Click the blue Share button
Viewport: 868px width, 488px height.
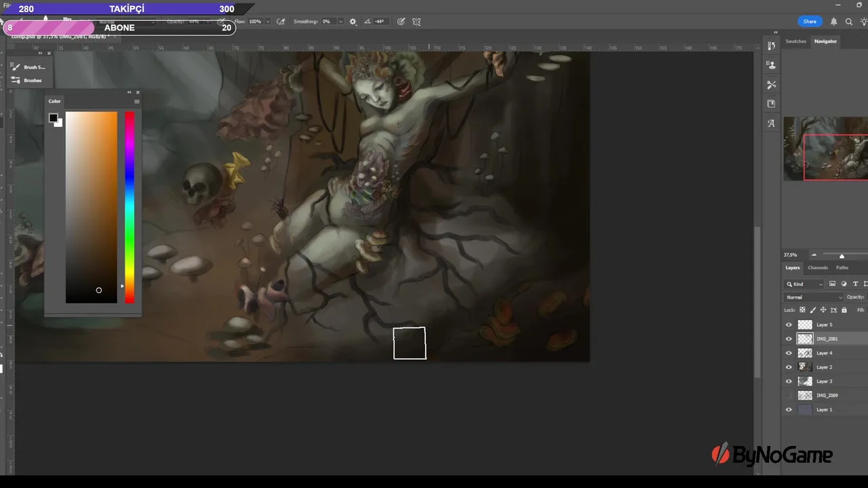(810, 22)
